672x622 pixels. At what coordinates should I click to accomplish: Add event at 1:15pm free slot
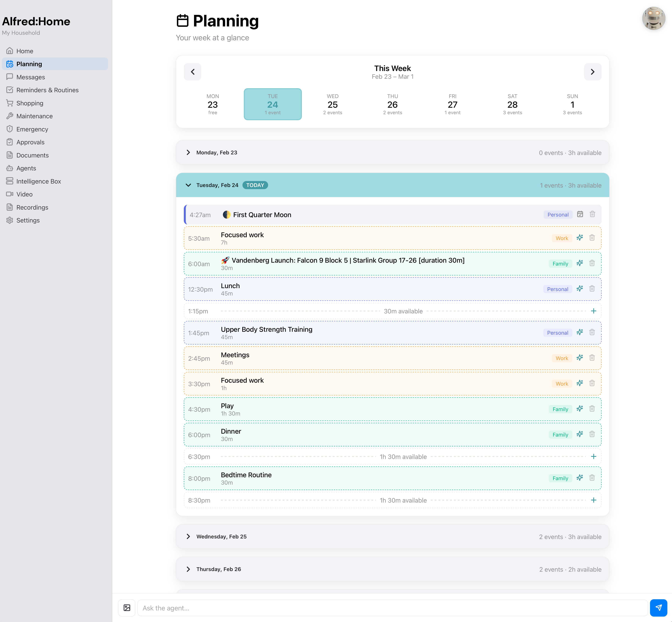593,311
